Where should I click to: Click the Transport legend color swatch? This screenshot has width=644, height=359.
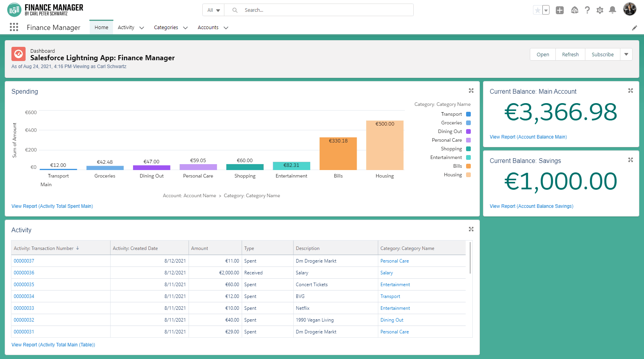468,114
